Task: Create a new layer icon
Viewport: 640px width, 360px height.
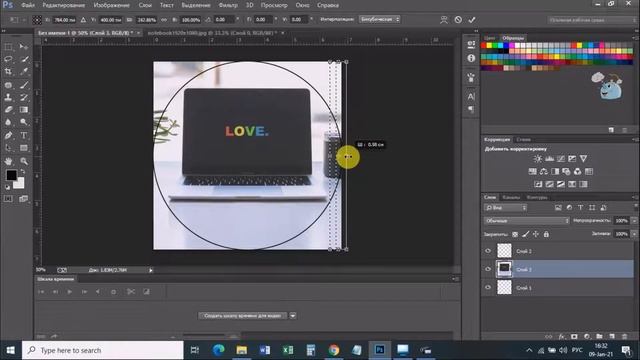Action: pos(612,336)
